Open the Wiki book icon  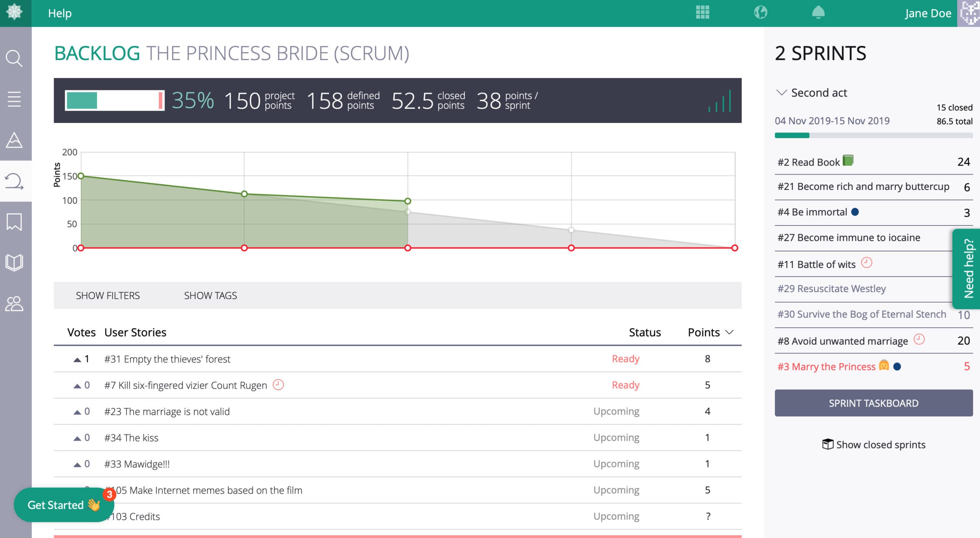coord(14,263)
